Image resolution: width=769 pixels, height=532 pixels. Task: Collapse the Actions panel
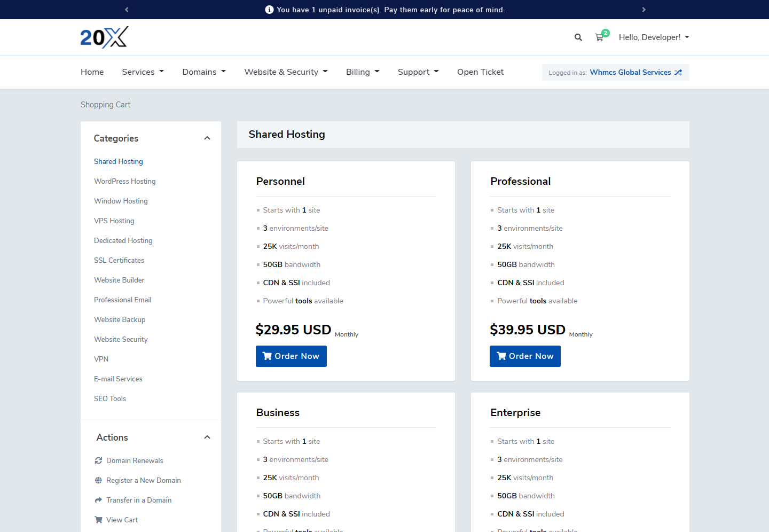click(x=207, y=437)
